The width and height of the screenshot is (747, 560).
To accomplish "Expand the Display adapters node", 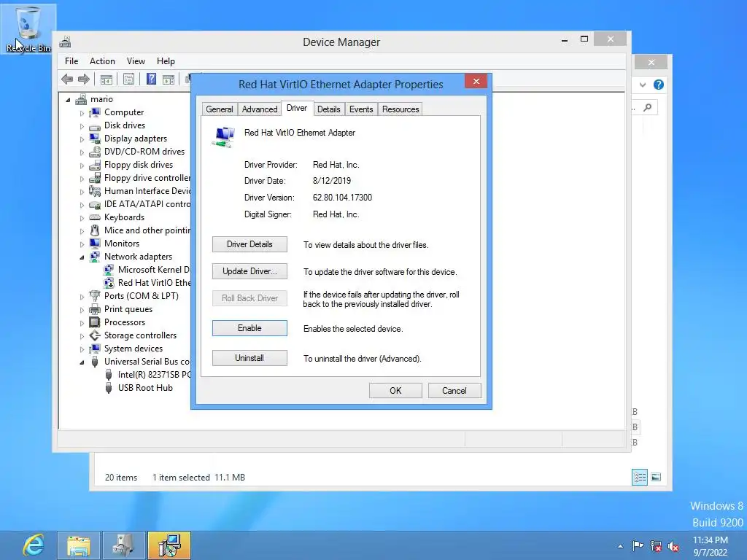I will point(82,139).
